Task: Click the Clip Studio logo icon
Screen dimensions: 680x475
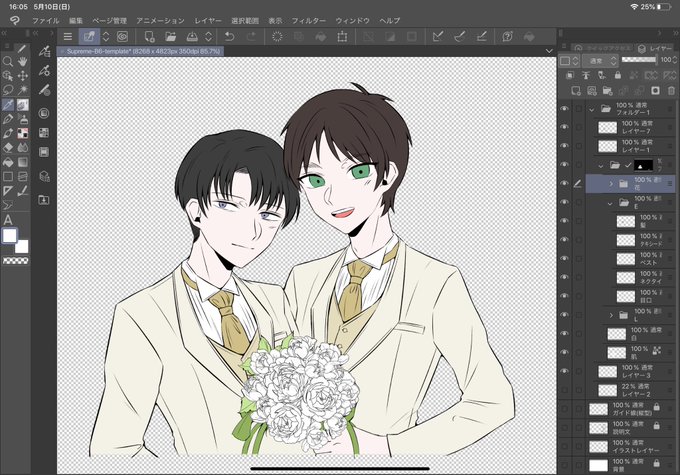Action: (x=14, y=20)
